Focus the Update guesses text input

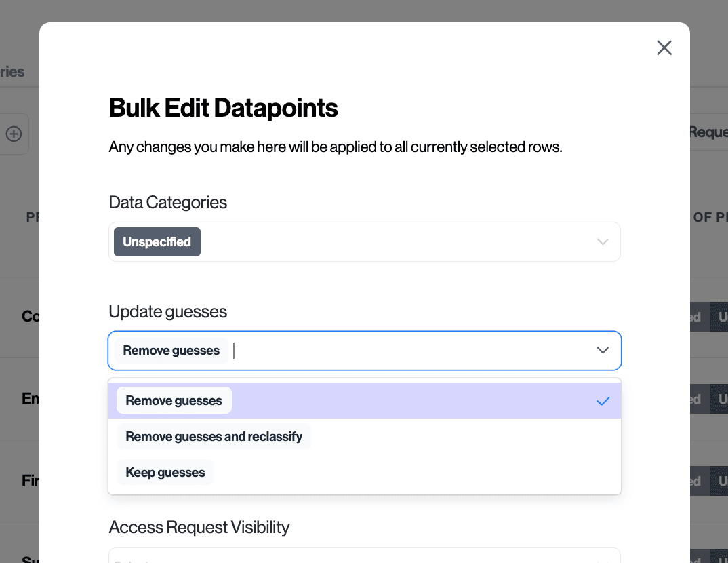click(x=407, y=351)
